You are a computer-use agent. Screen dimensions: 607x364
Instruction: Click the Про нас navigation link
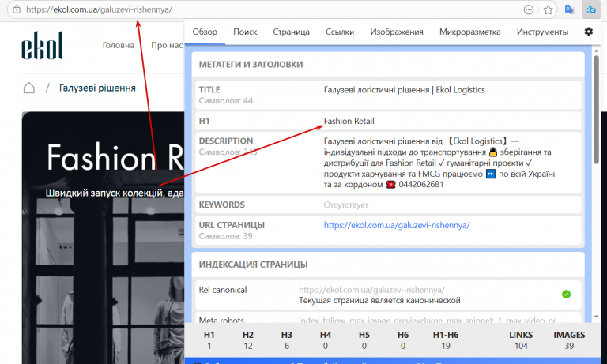coord(167,45)
